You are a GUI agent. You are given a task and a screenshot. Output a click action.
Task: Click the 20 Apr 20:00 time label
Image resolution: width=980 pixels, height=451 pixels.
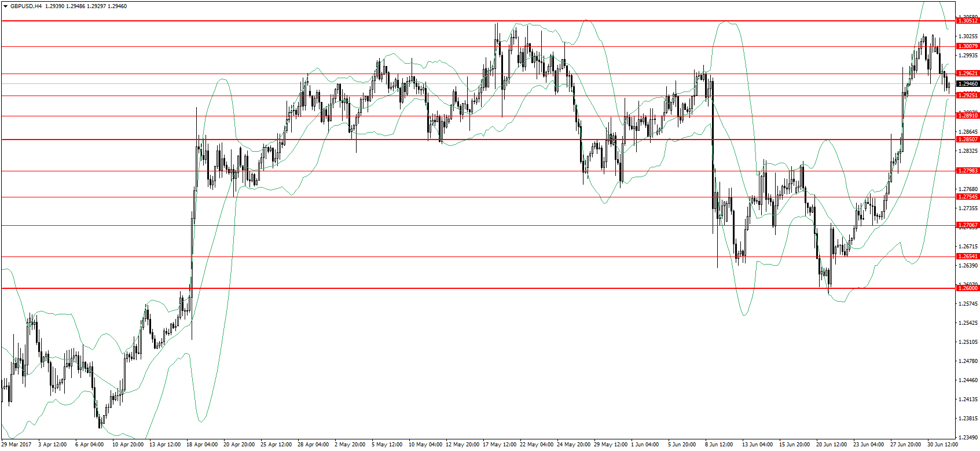[239, 445]
